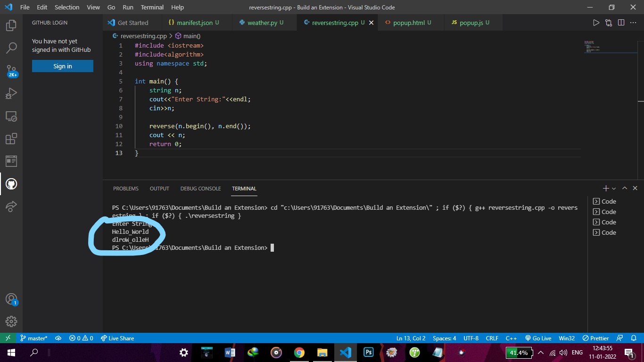Open Word from the taskbar
The height and width of the screenshot is (362, 644).
[x=230, y=353]
